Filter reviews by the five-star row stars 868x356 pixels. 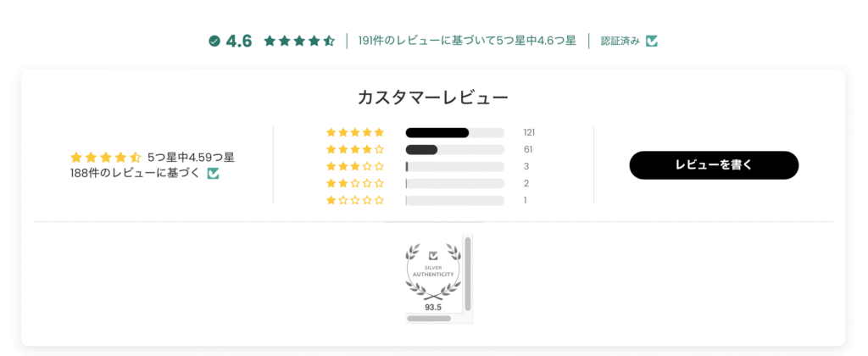click(355, 132)
